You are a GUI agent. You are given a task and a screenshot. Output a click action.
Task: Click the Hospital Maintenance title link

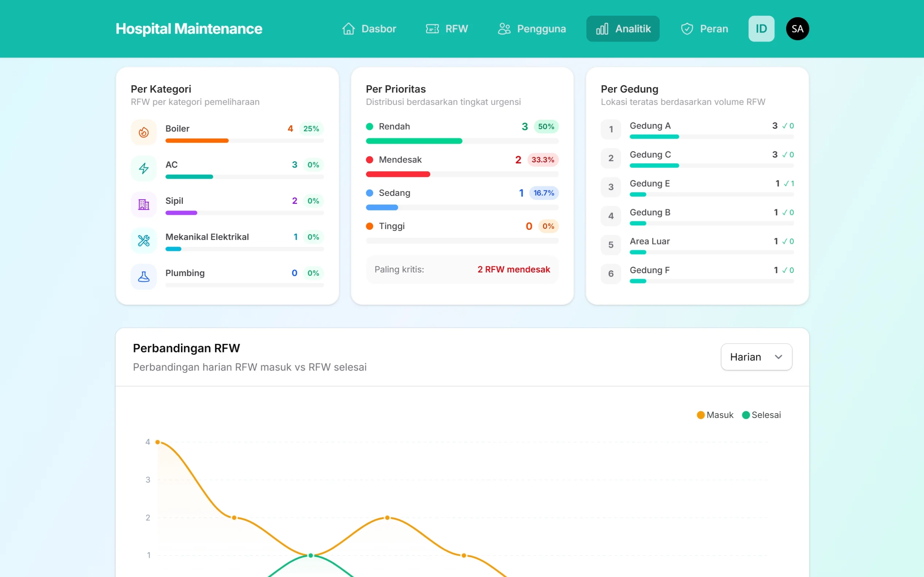(189, 28)
